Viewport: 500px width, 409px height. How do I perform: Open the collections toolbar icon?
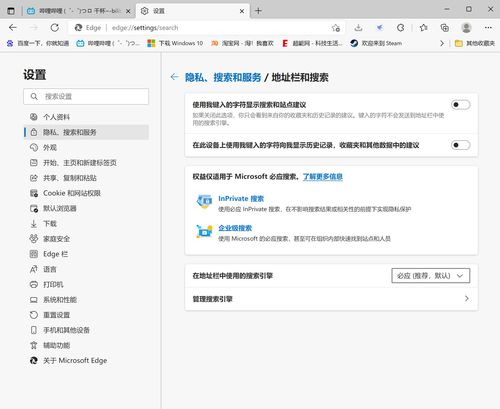point(445,28)
